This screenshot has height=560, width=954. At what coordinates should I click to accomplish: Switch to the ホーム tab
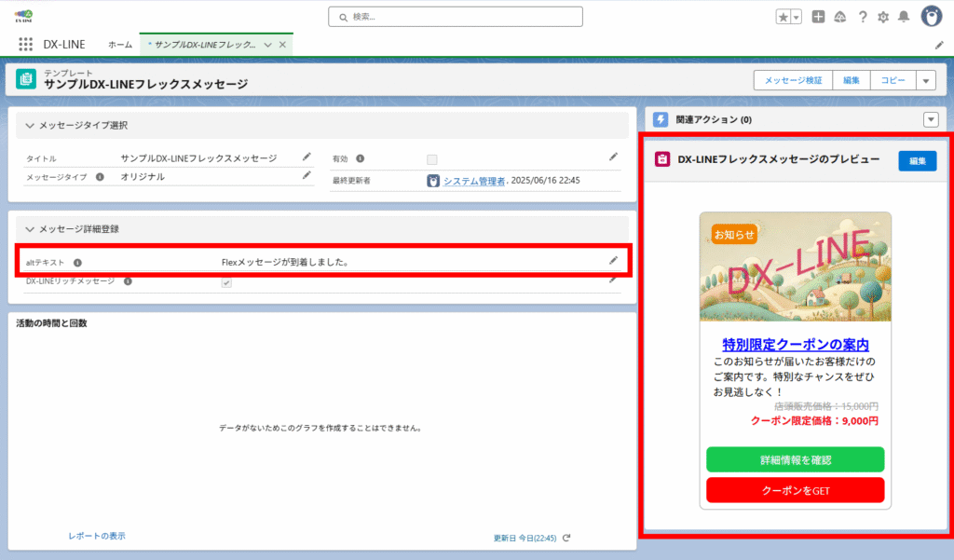click(x=120, y=45)
